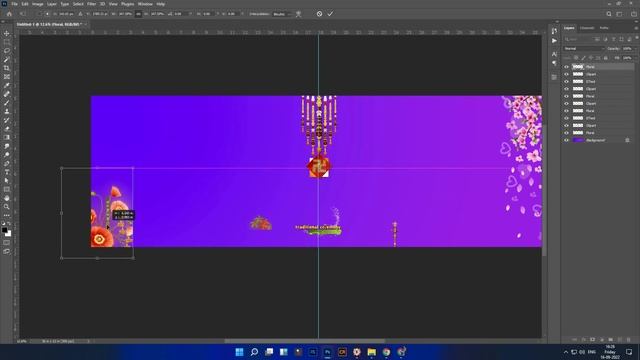Click the delete layer trash icon
The height and width of the screenshot is (360, 640).
coord(629,340)
